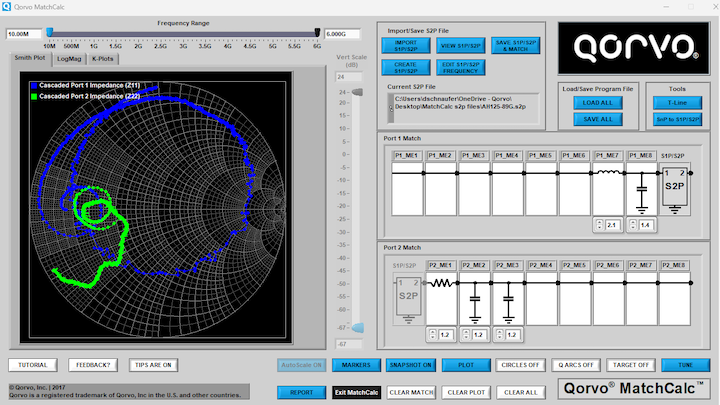Click the Current S2P File scrollbar
The image size is (720, 405).
pos(391,108)
